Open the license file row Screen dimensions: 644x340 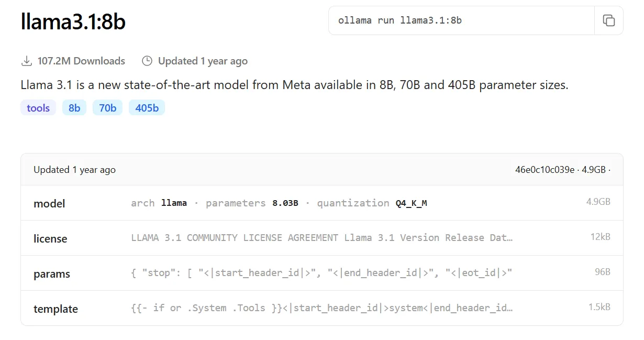click(x=50, y=238)
